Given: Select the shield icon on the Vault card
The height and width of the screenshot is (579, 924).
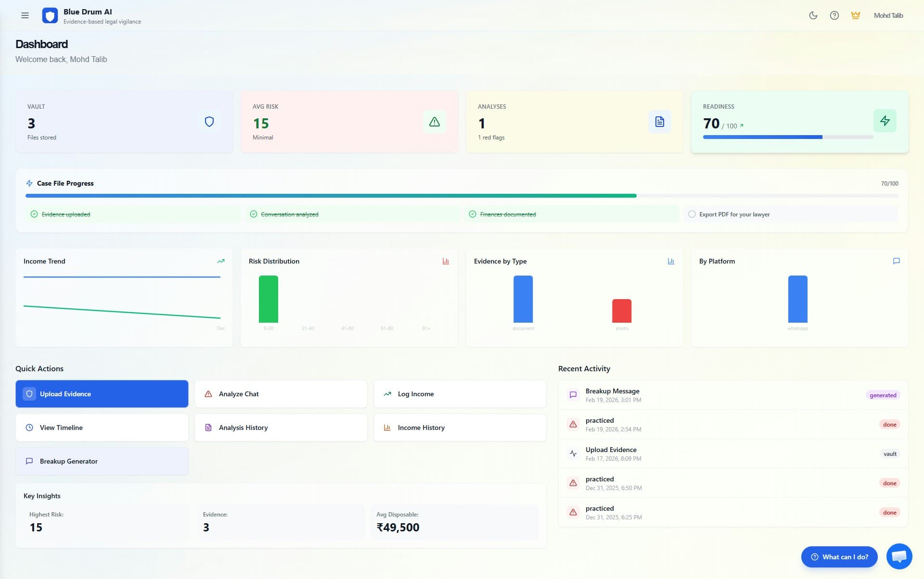Looking at the screenshot, I should (x=209, y=122).
